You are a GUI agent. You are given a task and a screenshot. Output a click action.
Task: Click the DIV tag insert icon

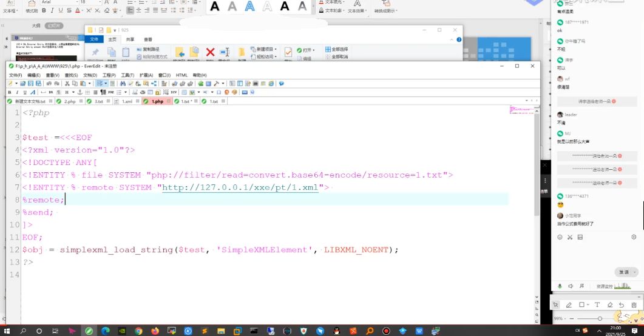tap(174, 92)
